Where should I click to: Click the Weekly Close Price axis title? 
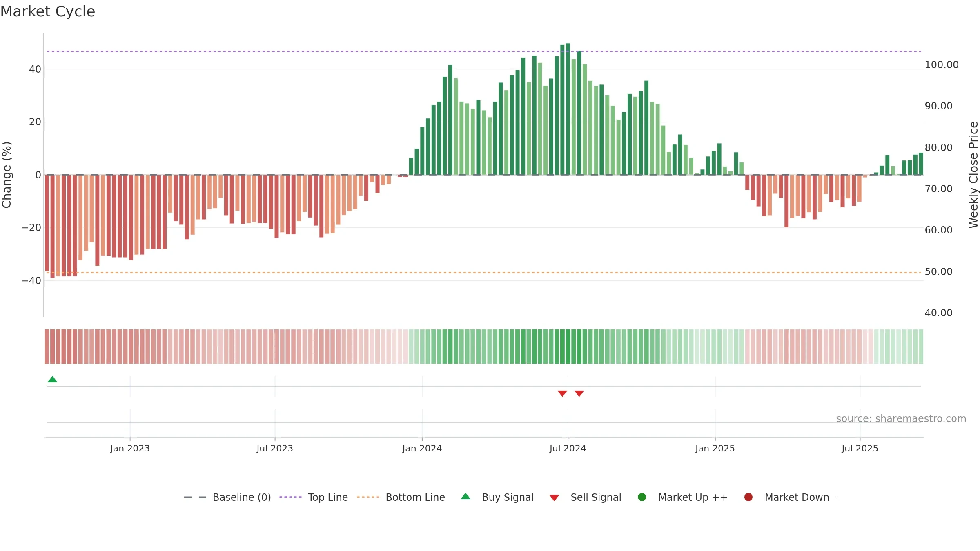point(973,175)
